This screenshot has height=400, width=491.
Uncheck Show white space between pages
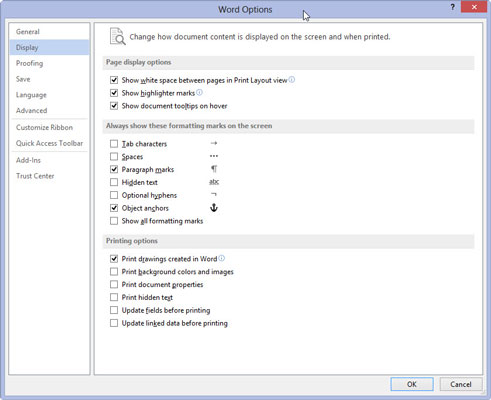coord(114,80)
